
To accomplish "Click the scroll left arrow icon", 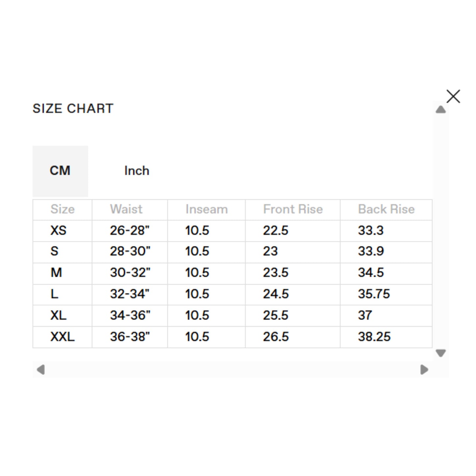I will pos(41,370).
